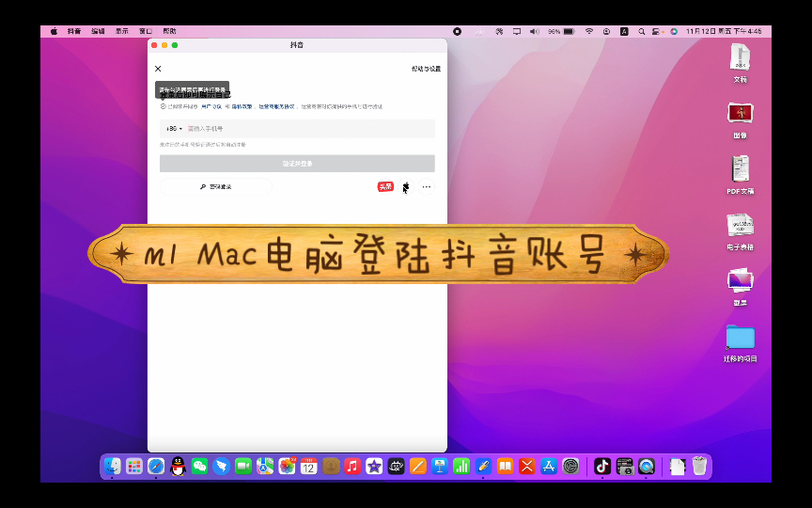
Task: Open Calendar showing 12 in Dock
Action: (308, 467)
